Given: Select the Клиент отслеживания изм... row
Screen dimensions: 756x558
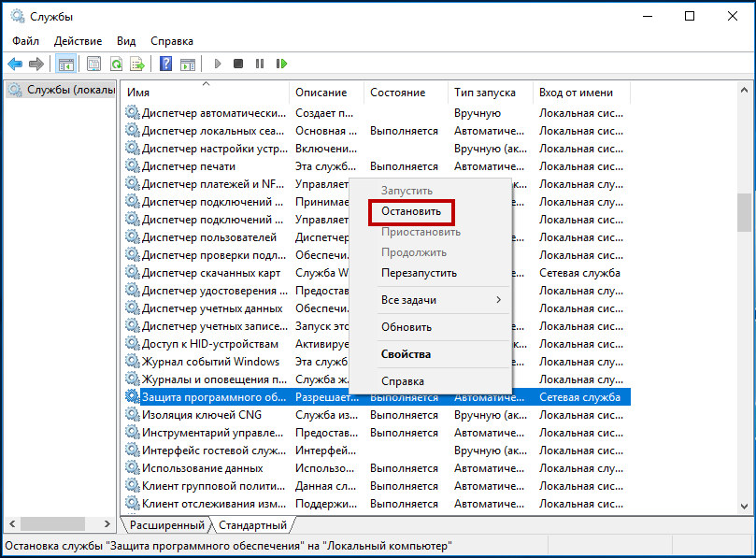Looking at the screenshot, I should click(x=376, y=504).
